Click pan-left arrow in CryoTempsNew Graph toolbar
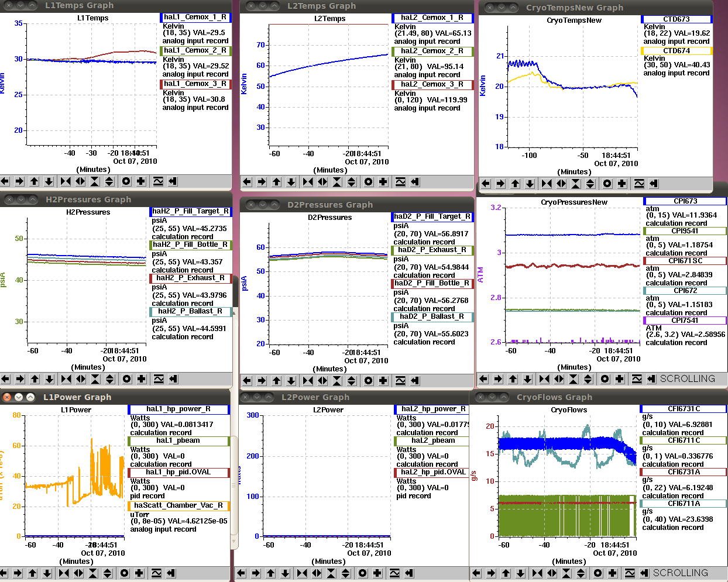728x582 pixels. click(x=486, y=184)
